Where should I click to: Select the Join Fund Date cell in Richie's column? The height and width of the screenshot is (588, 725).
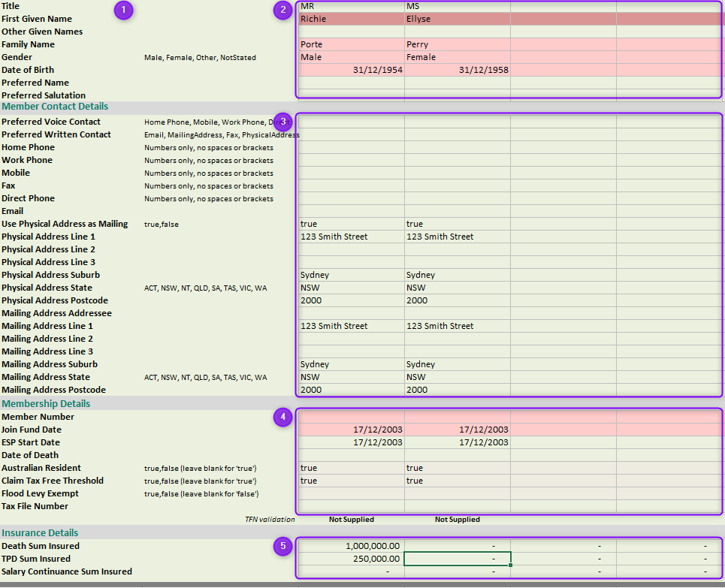click(x=352, y=430)
